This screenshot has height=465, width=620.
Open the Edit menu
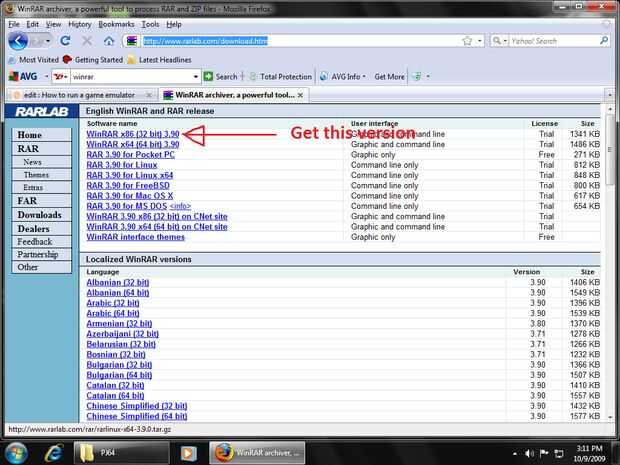point(32,25)
